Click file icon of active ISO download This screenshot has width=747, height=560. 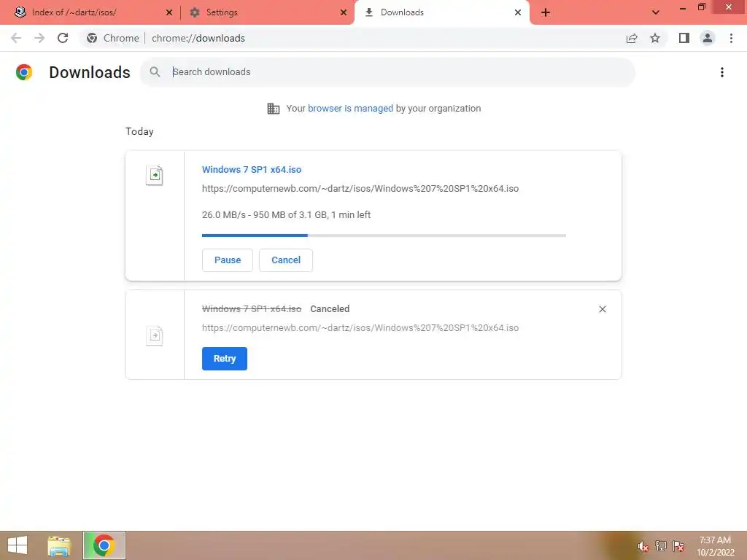click(x=155, y=176)
